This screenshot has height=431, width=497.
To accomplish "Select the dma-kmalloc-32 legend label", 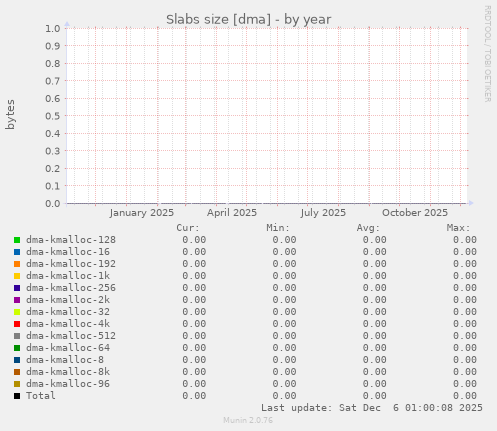I will click(68, 312).
